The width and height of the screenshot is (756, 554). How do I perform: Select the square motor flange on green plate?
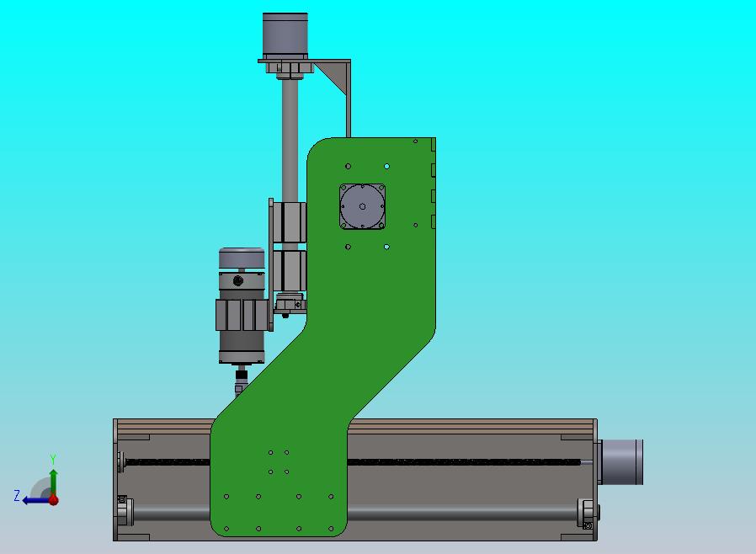[x=362, y=206]
